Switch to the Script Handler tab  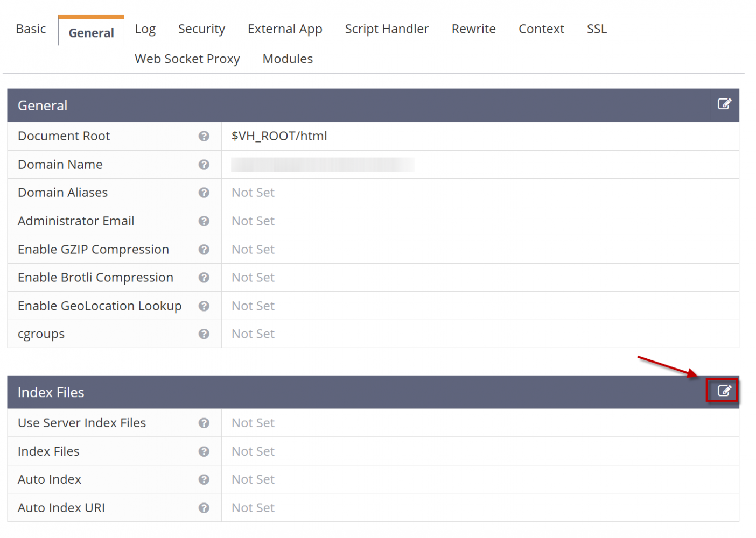[387, 29]
